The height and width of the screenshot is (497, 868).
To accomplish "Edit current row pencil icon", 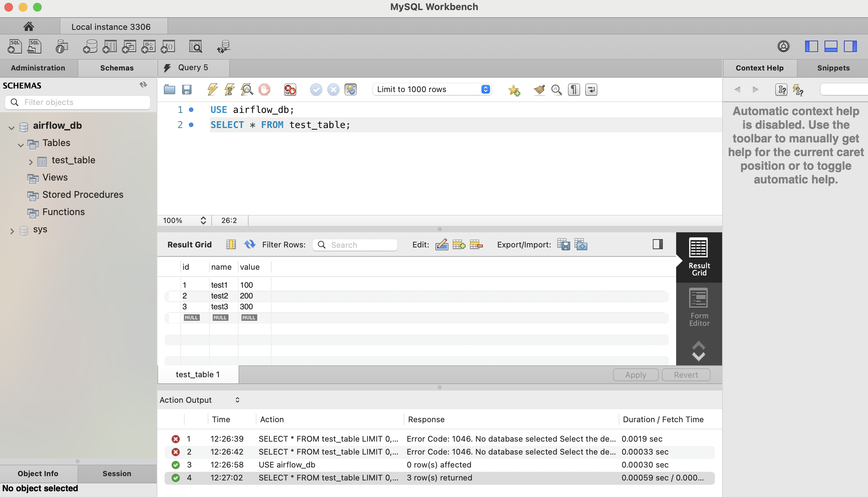I will coord(442,245).
